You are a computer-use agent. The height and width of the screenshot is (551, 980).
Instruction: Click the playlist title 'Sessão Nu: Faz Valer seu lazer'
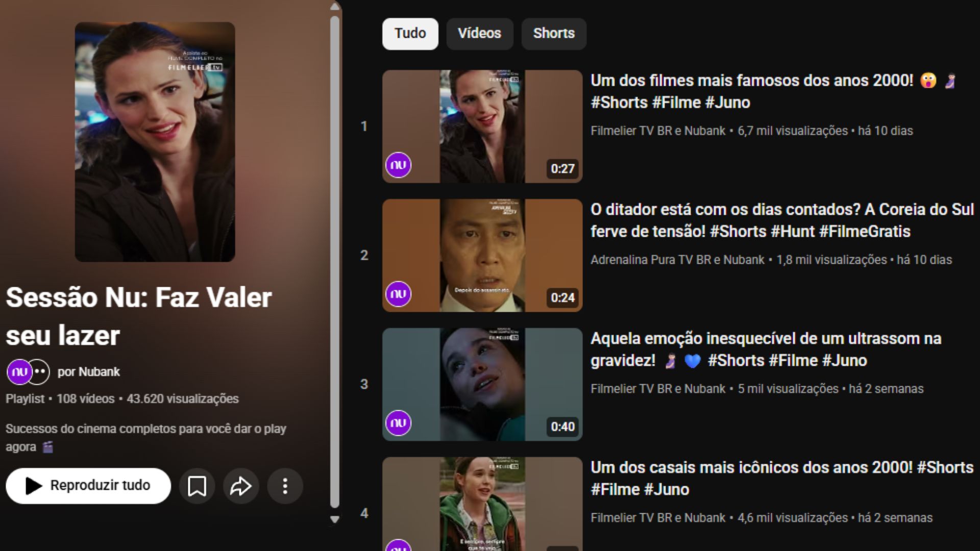tap(139, 316)
